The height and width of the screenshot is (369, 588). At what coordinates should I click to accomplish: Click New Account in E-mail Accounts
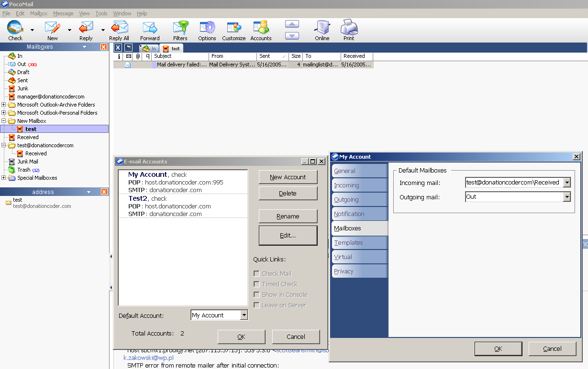tap(288, 177)
